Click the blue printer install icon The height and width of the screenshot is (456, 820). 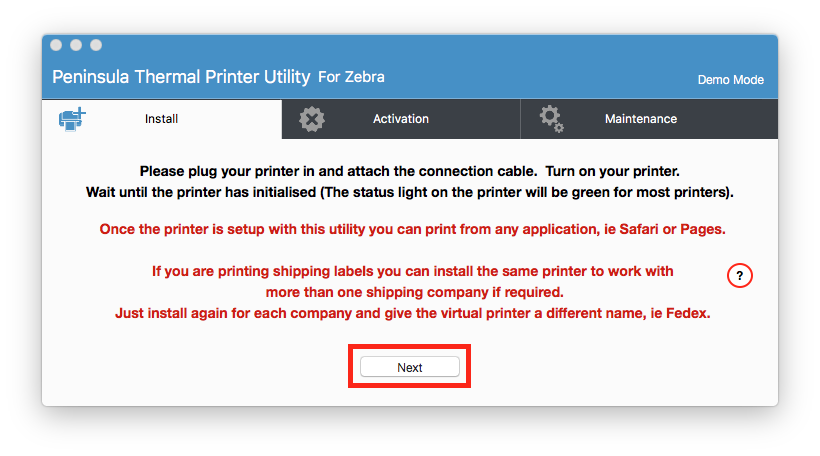[72, 119]
